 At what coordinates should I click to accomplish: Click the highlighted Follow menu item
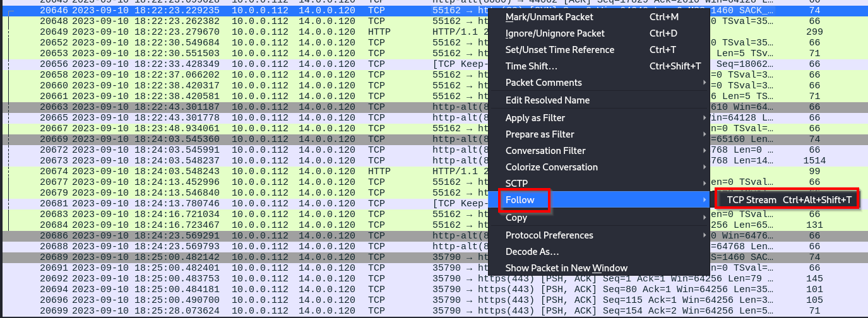click(x=520, y=200)
